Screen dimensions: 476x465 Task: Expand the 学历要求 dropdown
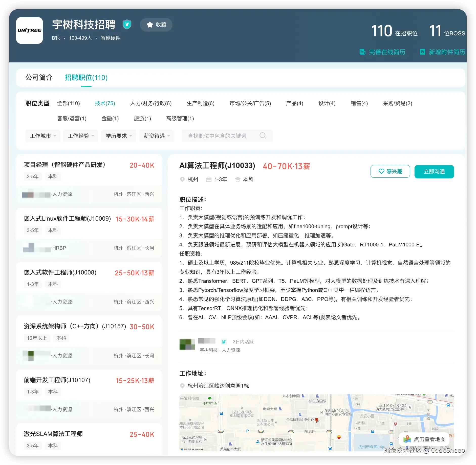click(119, 136)
